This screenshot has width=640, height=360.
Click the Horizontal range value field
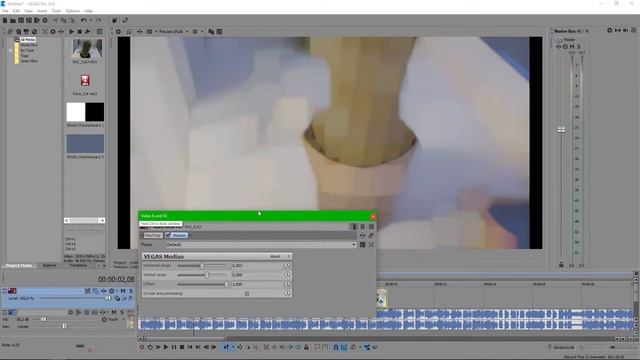point(256,266)
